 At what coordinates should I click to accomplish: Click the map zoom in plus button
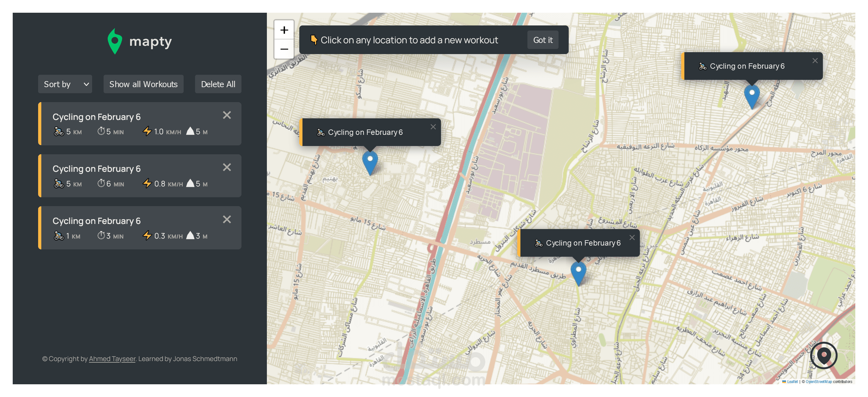click(x=284, y=30)
